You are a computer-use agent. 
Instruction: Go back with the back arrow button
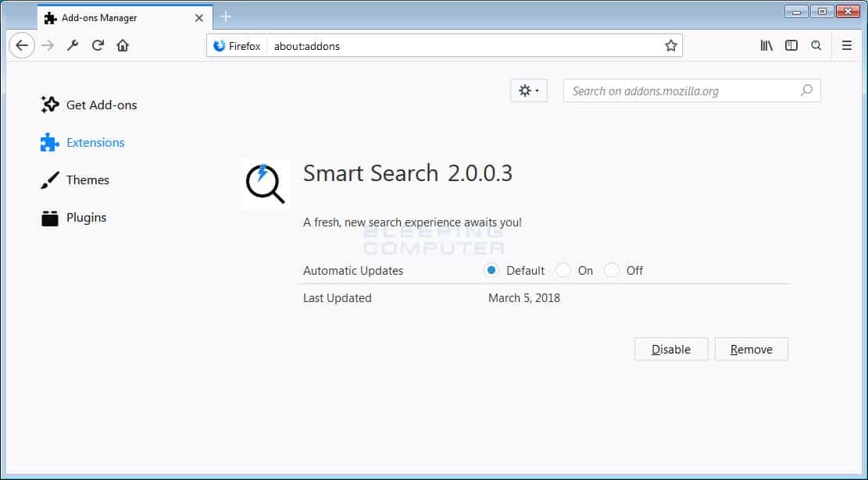(x=22, y=45)
